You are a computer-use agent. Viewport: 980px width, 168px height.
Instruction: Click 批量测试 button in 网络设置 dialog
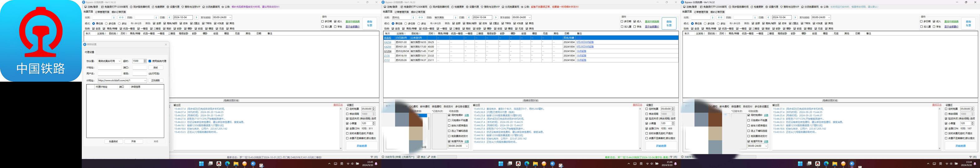coord(113,142)
